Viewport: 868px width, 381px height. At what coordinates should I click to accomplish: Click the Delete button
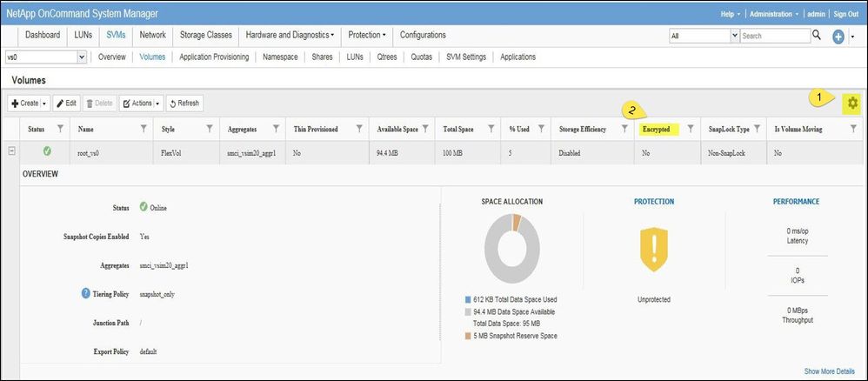pyautogui.click(x=100, y=104)
